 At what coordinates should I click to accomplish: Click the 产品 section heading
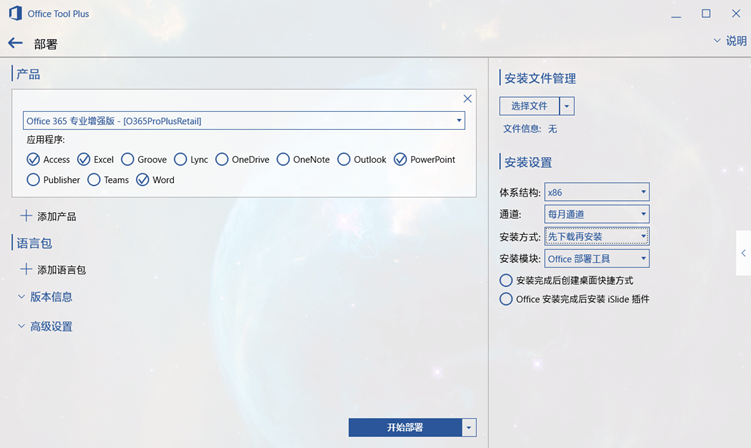click(x=28, y=74)
